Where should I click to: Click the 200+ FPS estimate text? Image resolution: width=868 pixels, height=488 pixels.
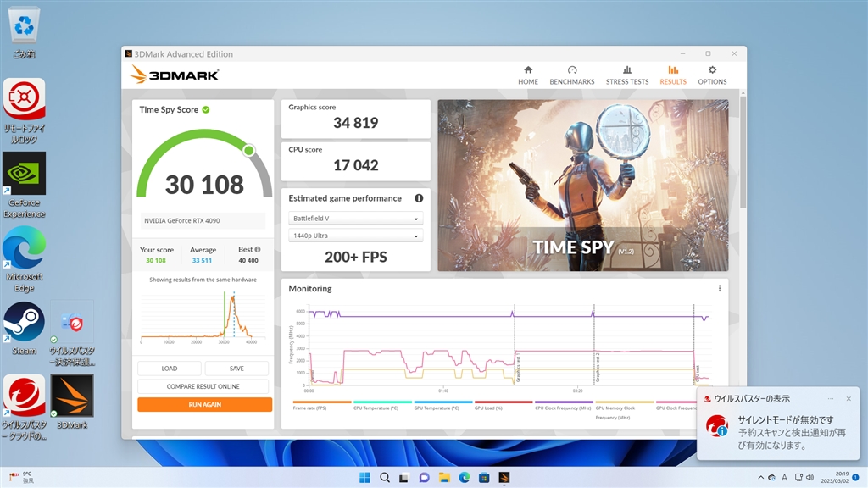pyautogui.click(x=355, y=258)
